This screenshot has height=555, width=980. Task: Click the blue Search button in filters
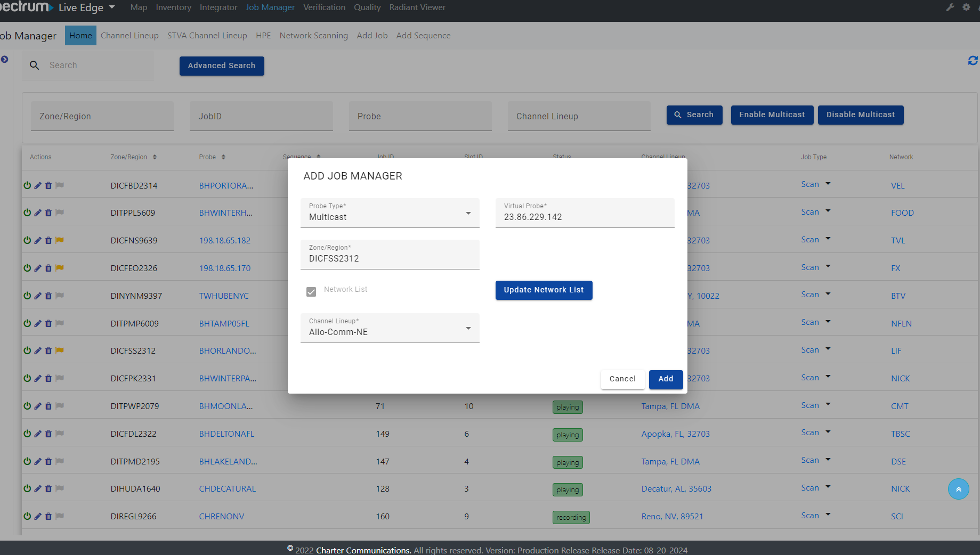pos(694,115)
